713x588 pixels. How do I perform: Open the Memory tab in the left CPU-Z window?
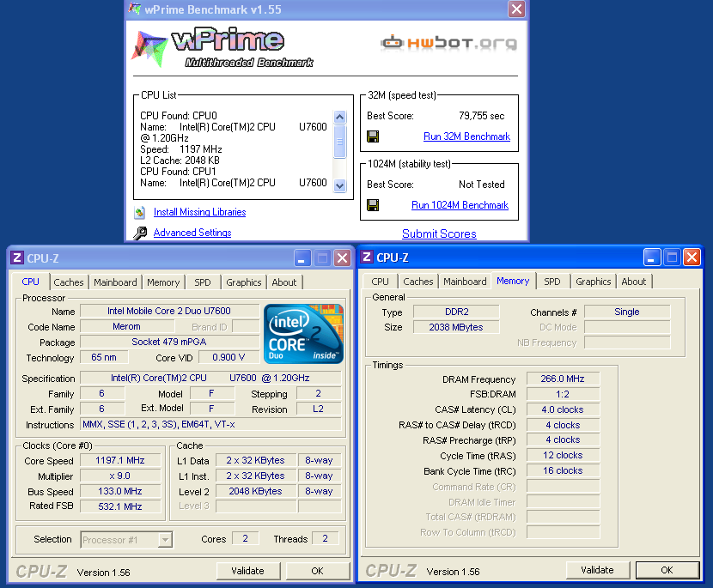pyautogui.click(x=163, y=282)
